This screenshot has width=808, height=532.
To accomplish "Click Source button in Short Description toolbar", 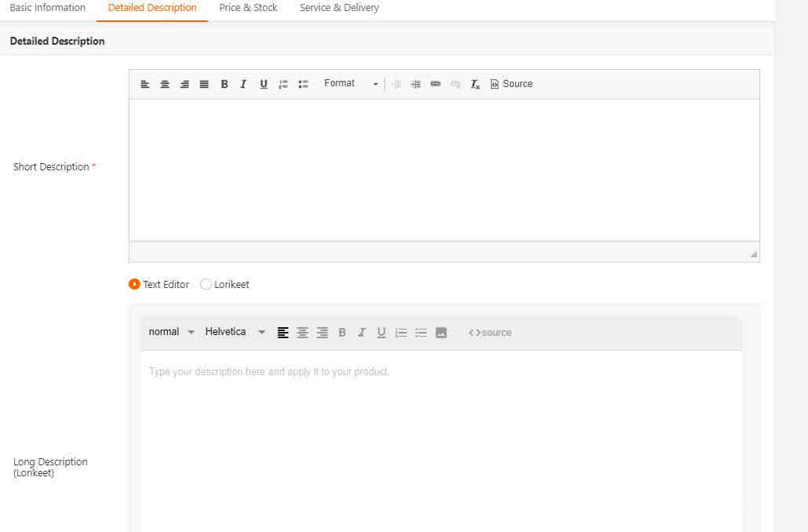I will click(511, 84).
